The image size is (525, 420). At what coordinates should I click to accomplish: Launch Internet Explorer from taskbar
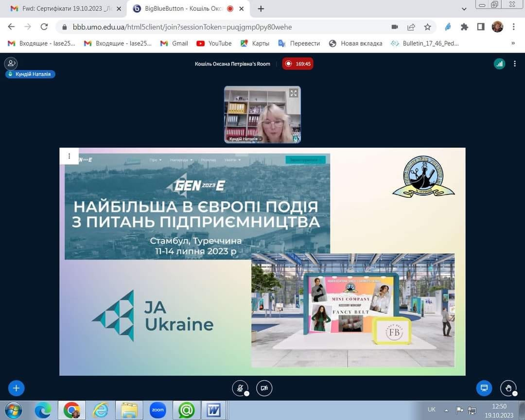101,410
